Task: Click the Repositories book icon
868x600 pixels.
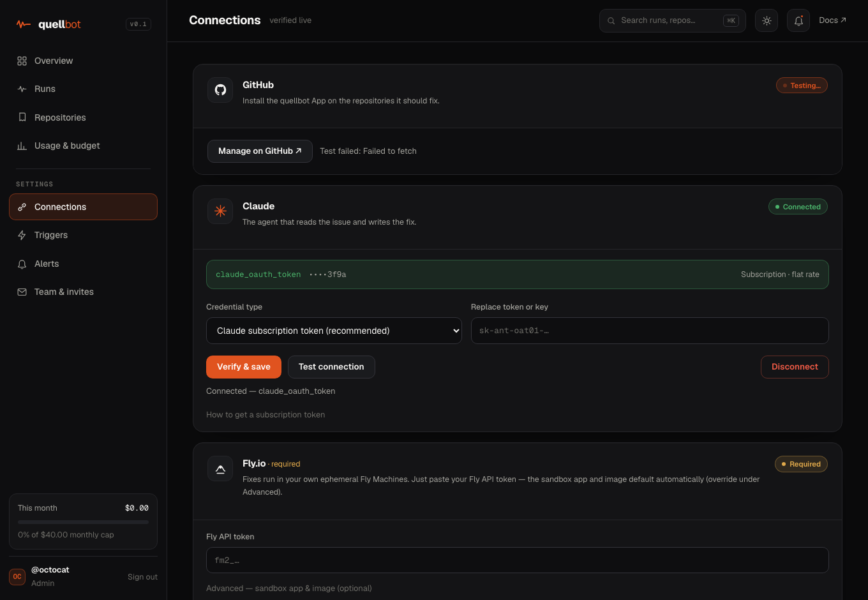Action: point(22,117)
